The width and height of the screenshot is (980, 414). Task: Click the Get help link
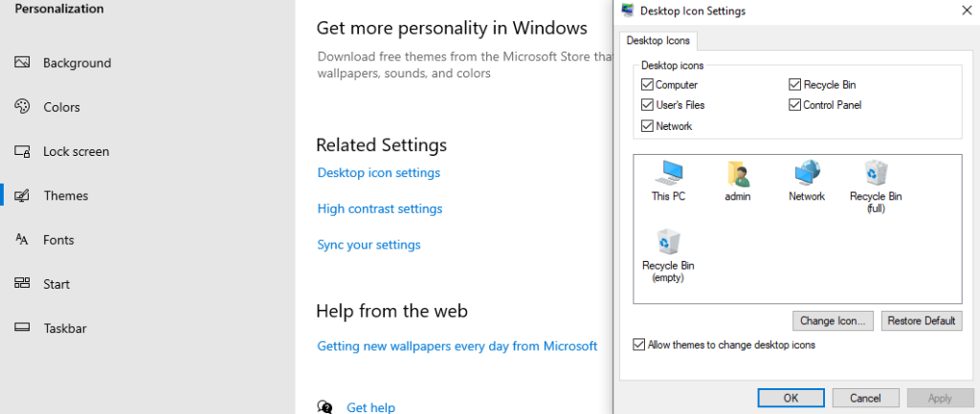pos(370,407)
